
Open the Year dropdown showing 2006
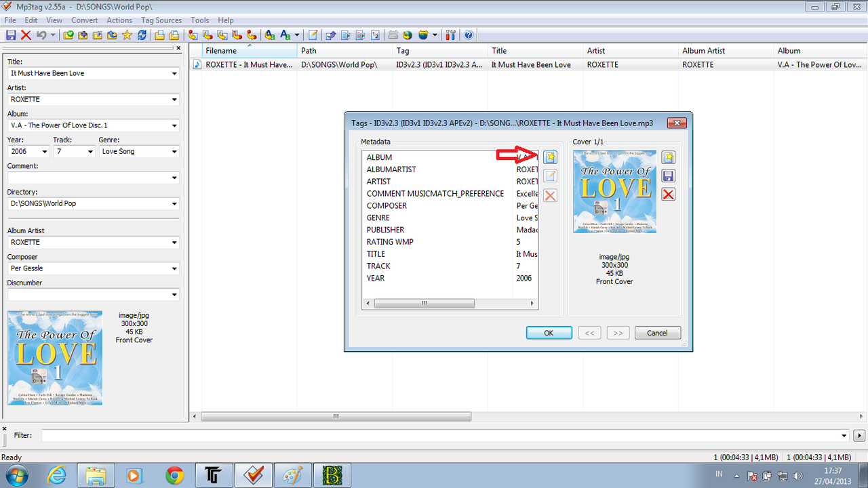point(45,152)
